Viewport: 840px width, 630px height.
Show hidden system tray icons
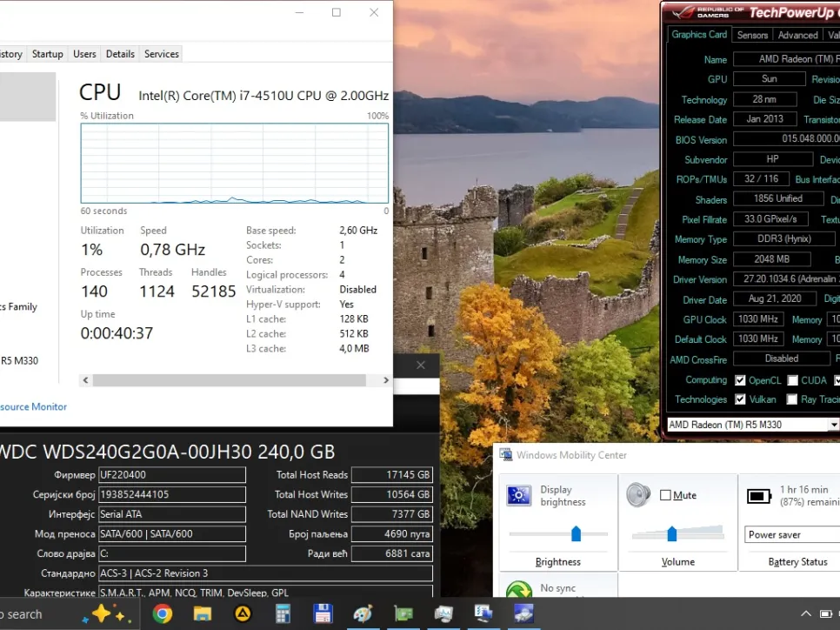point(806,614)
